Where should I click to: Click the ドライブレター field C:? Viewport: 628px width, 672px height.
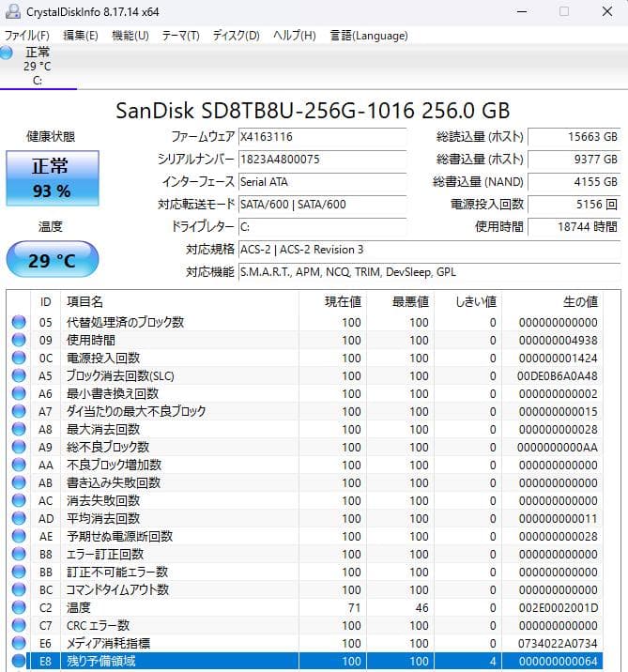322,227
